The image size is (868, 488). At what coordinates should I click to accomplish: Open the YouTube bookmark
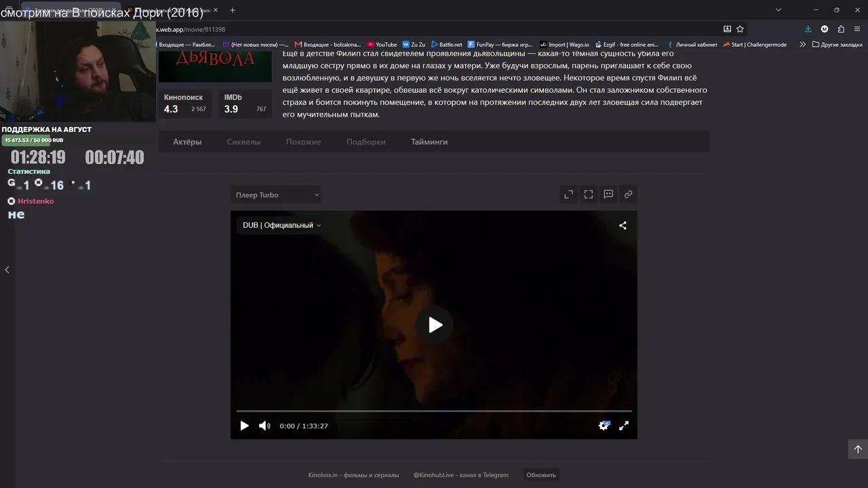382,45
